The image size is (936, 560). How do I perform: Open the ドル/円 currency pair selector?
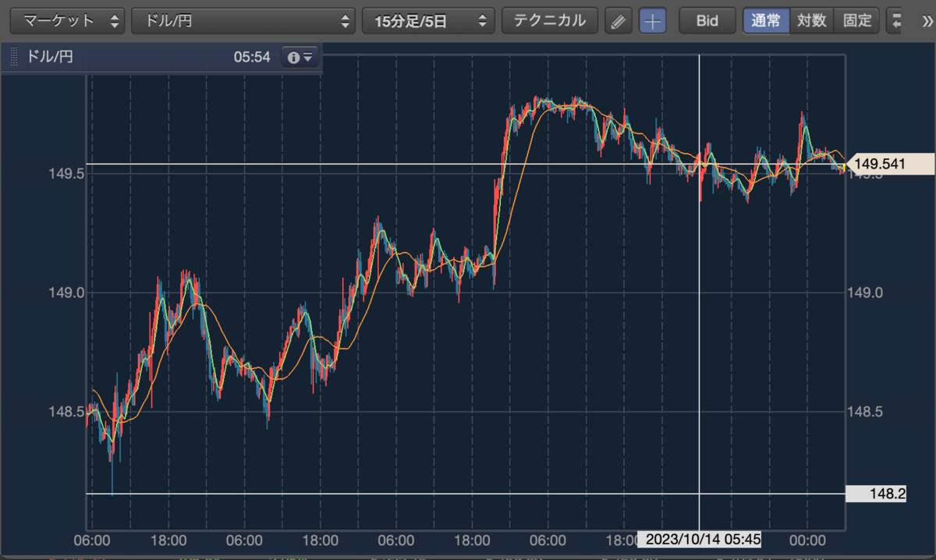[243, 21]
